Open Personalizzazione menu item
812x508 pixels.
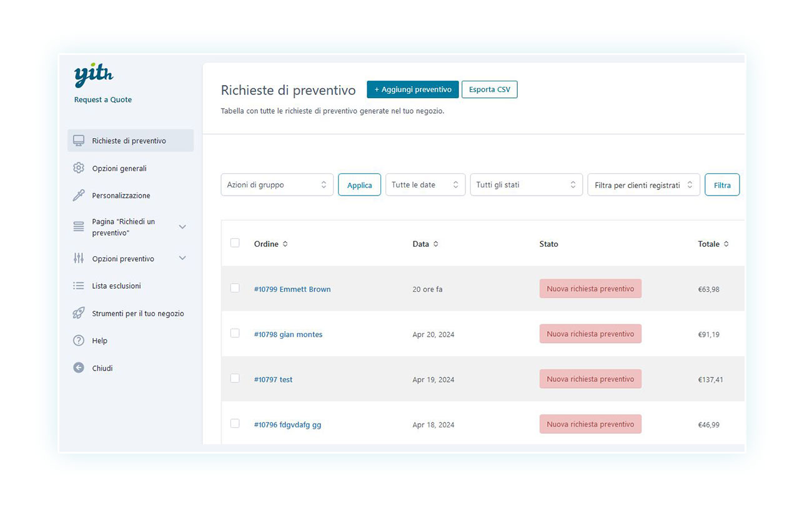pyautogui.click(x=121, y=196)
